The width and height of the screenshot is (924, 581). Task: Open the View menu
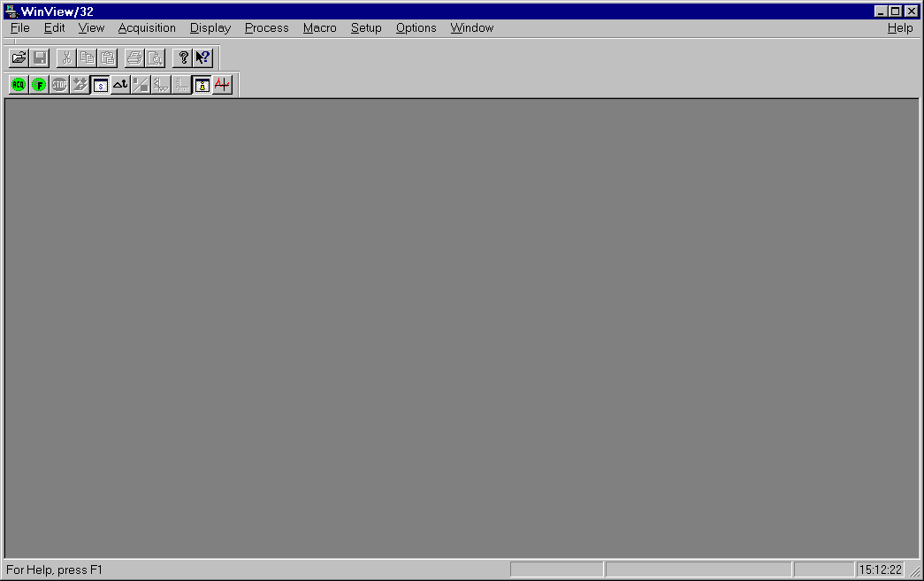click(x=91, y=27)
